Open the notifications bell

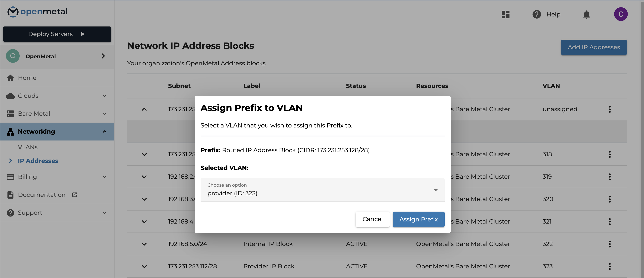[586, 14]
